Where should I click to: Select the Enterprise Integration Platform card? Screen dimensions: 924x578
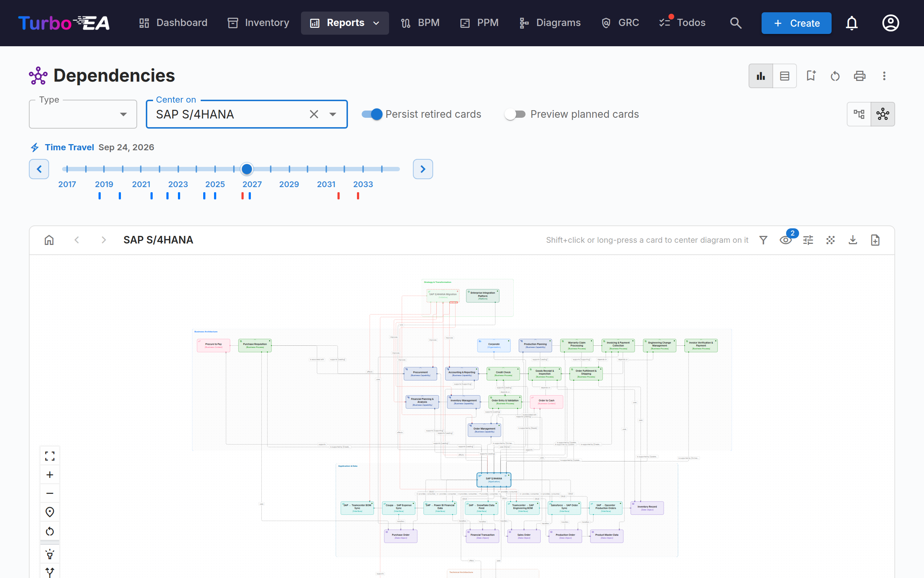click(x=483, y=296)
